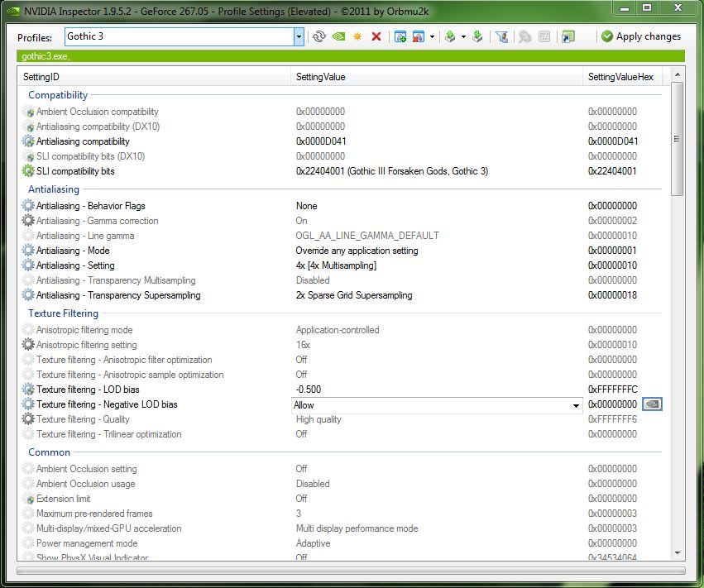704x588 pixels.
Task: Select the Antialiasing compatibility (DX10) row
Action: click(344, 127)
